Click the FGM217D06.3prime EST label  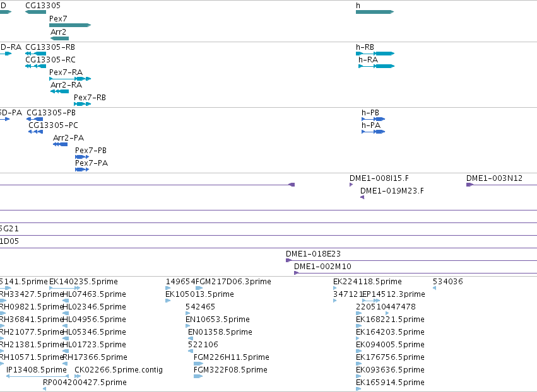click(233, 282)
